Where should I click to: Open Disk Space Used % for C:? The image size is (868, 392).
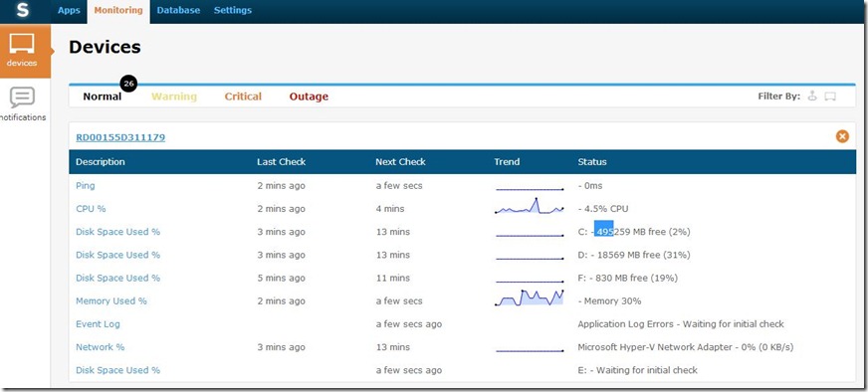tap(117, 232)
